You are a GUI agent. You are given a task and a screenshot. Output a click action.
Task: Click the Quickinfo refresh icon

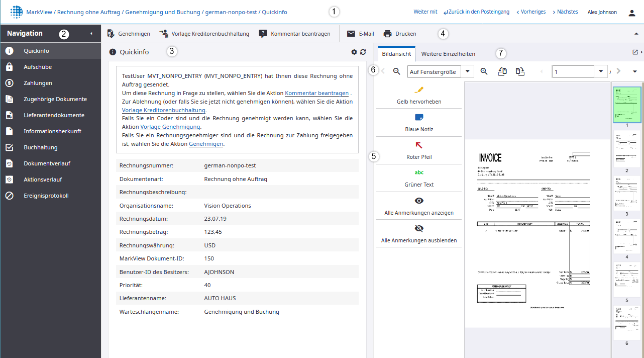(x=363, y=52)
